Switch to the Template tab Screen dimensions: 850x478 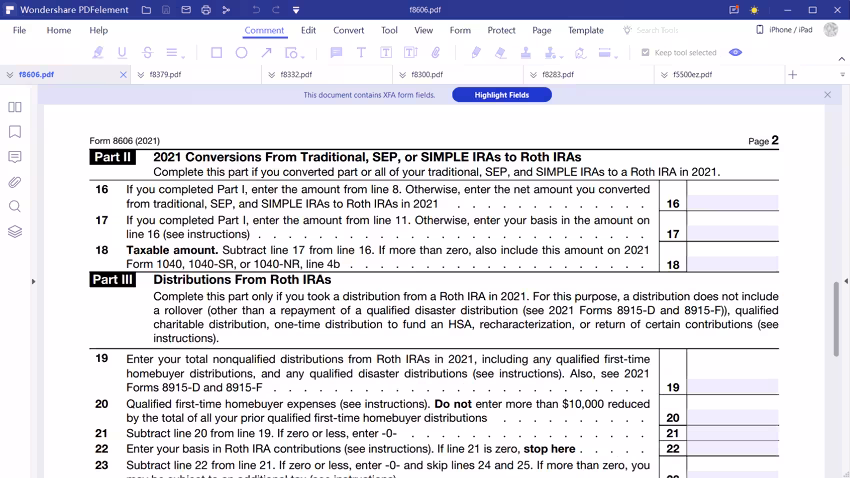pos(586,30)
